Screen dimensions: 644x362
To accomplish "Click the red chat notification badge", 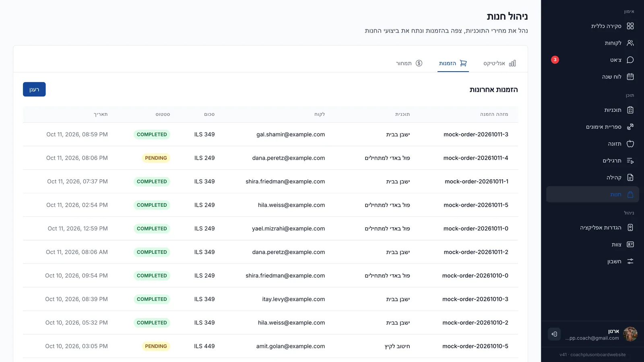I will click(x=555, y=60).
